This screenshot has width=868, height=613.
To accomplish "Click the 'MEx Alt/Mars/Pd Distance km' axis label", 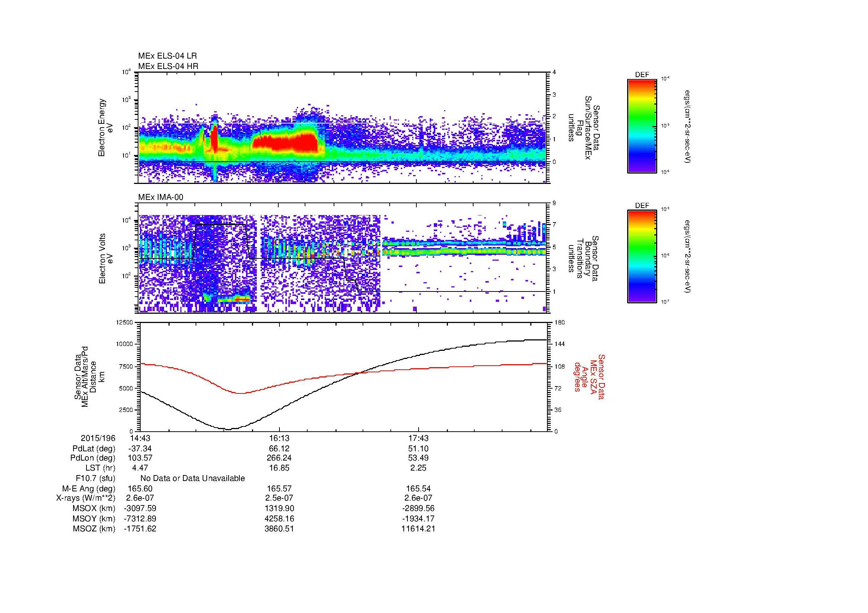I will (89, 376).
